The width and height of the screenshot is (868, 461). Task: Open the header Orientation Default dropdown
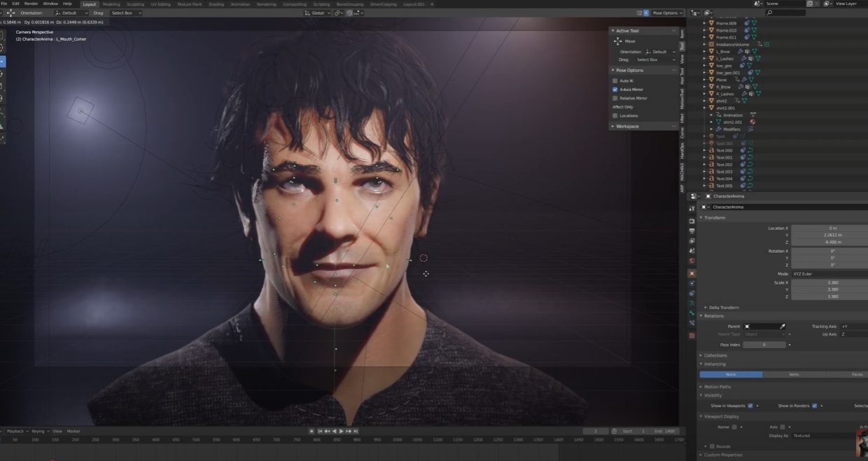[72, 13]
